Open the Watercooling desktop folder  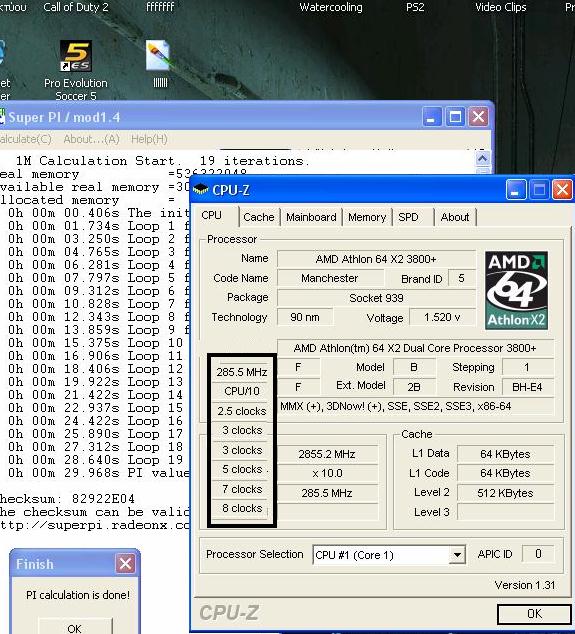tap(331, 7)
